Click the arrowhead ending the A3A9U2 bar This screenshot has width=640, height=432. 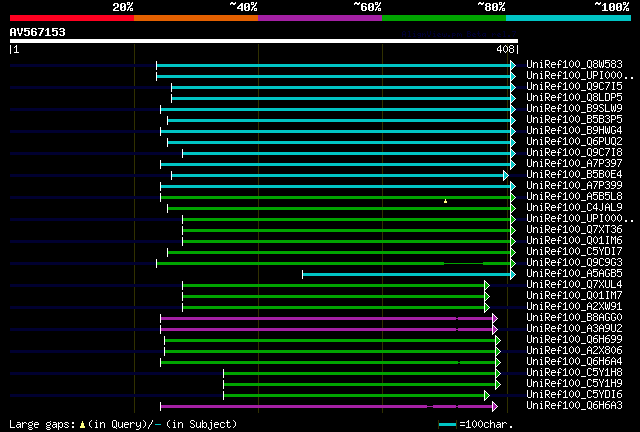[495, 330]
